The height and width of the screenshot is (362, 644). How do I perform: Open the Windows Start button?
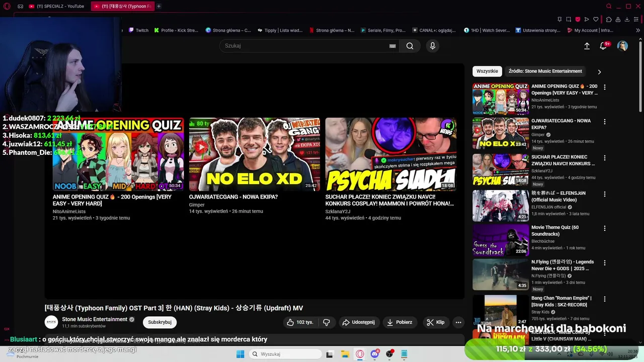click(240, 354)
